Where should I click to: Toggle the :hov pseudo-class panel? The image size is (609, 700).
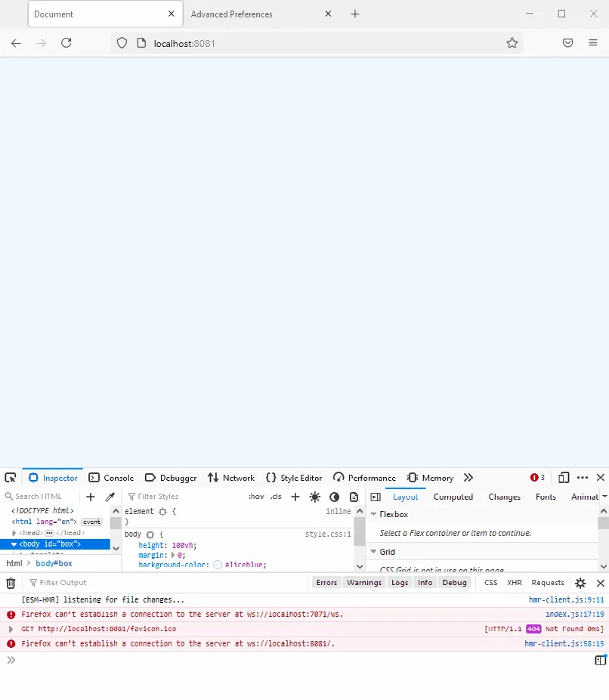click(256, 497)
